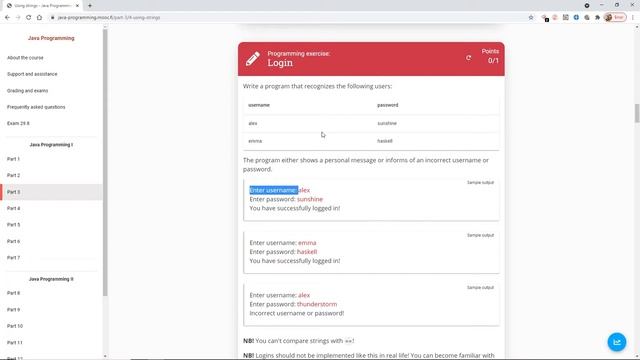Open the Chrome three-dot menu
The width and height of the screenshot is (640, 360).
point(633,18)
